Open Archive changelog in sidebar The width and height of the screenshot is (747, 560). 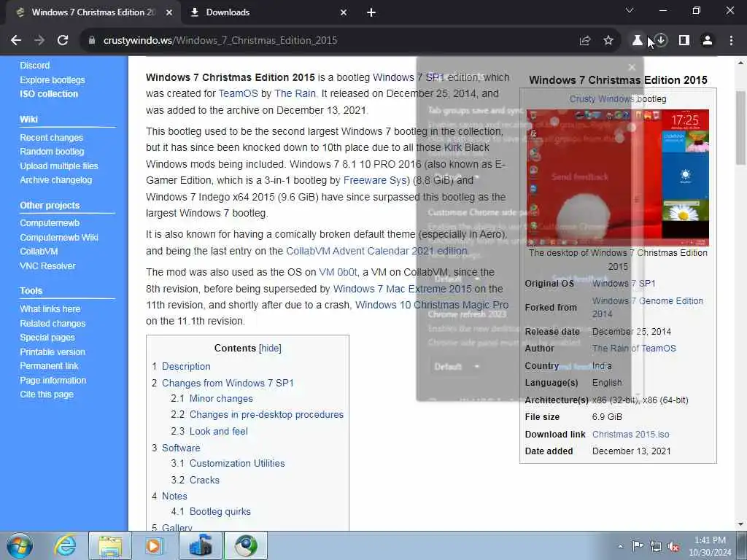tap(55, 180)
